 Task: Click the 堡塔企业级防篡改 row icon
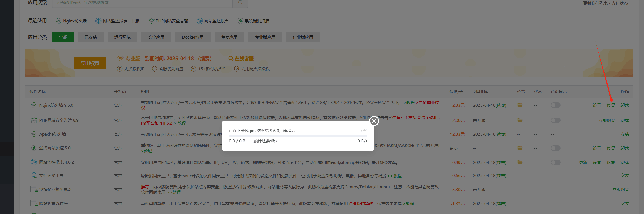[x=34, y=189]
